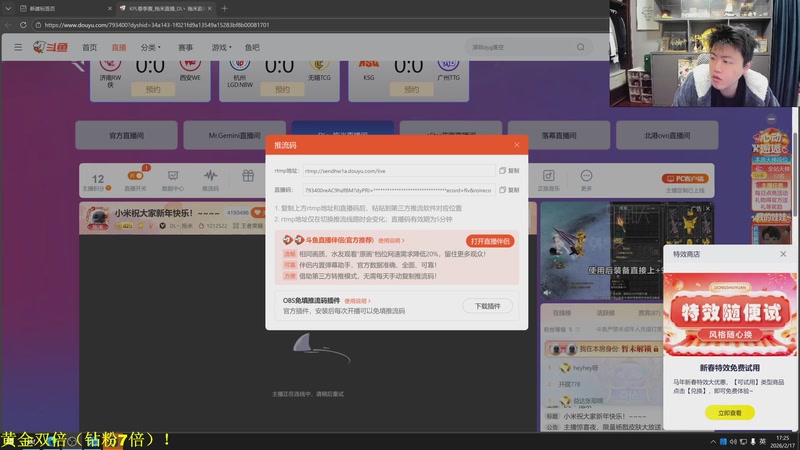Copy the rtmp address

509,171
